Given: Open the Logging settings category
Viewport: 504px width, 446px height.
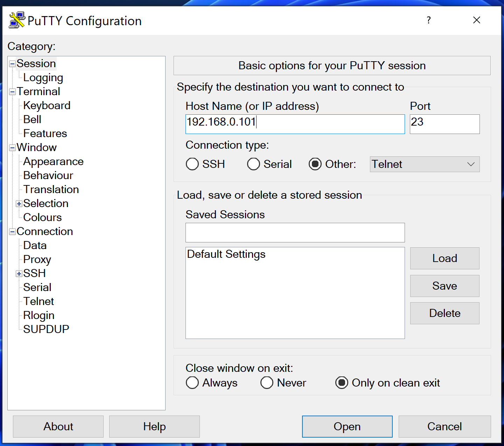Looking at the screenshot, I should (43, 78).
